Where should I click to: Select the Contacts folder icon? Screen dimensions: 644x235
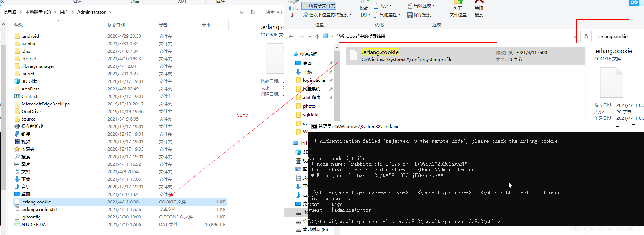coord(17,96)
